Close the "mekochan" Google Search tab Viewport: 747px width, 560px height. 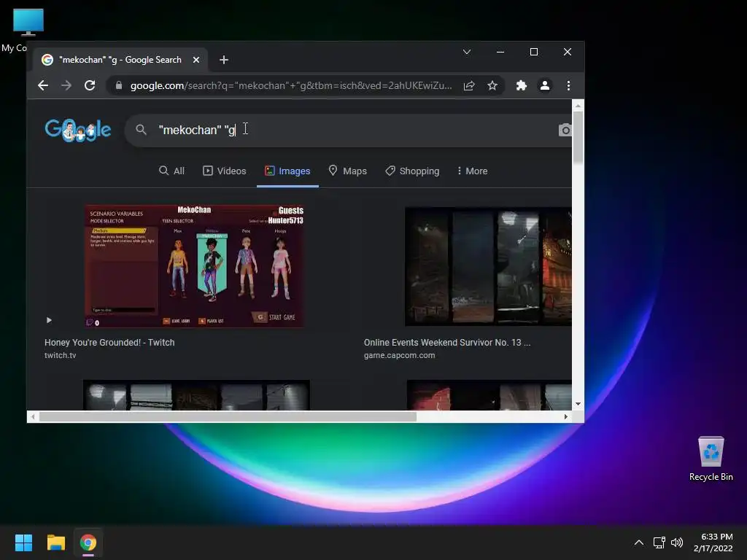[196, 60]
